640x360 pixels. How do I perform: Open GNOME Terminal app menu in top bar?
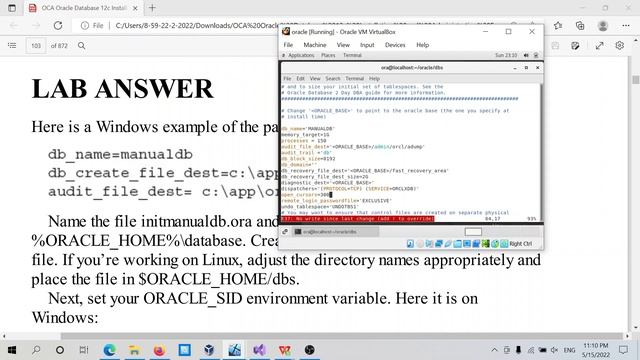[x=352, y=55]
